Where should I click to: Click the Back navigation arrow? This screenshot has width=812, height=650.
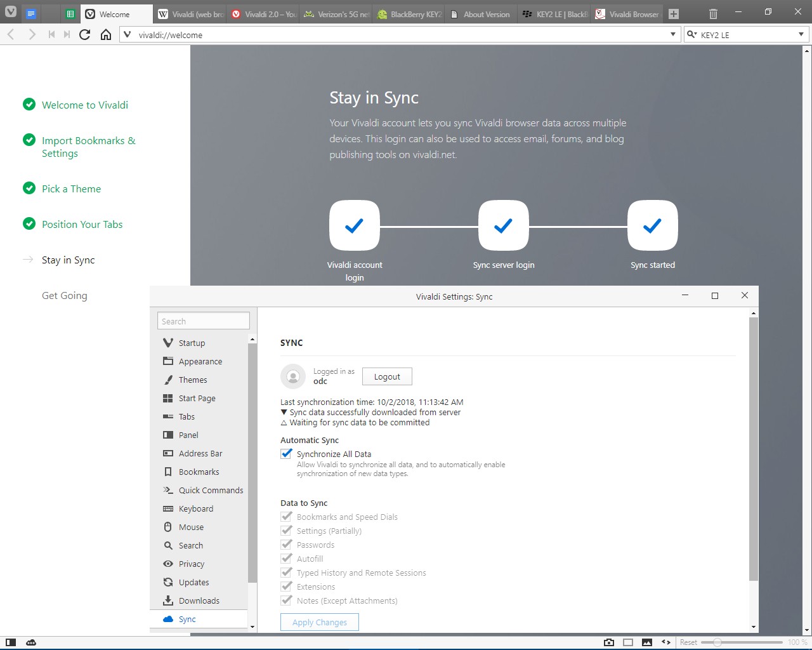click(x=11, y=35)
